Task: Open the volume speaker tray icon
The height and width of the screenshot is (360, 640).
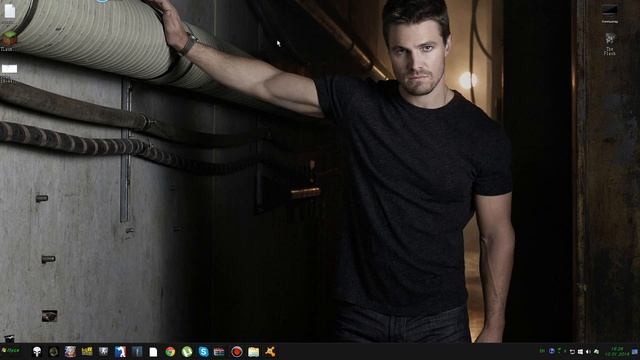Action: (588, 351)
